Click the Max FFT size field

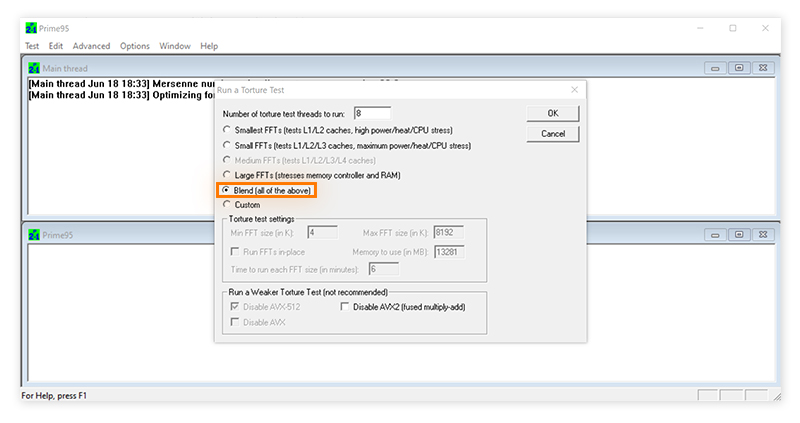448,233
